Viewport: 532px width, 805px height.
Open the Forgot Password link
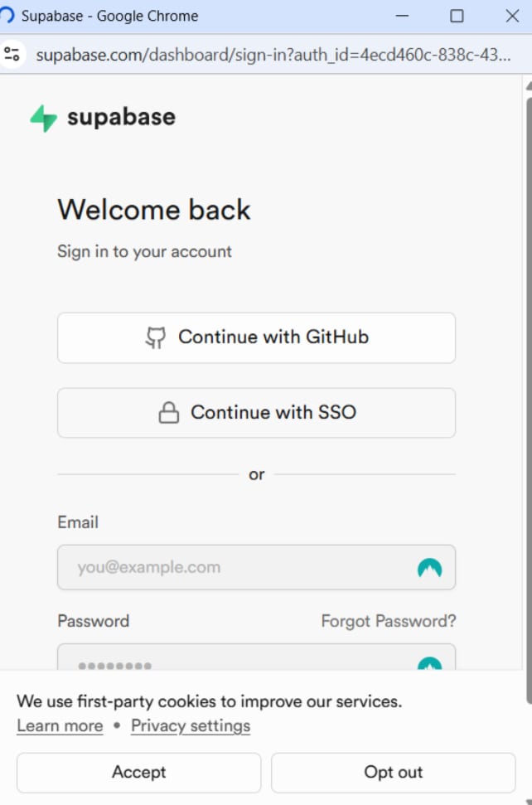click(x=388, y=621)
